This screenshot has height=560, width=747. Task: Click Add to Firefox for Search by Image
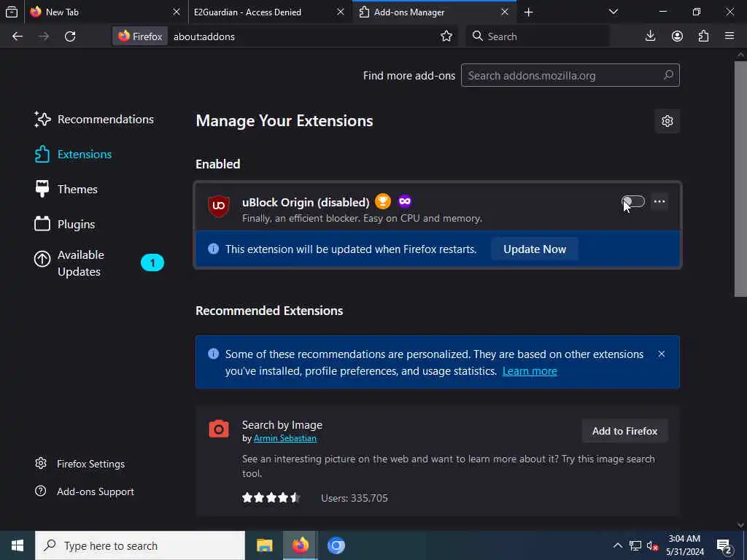click(x=624, y=431)
